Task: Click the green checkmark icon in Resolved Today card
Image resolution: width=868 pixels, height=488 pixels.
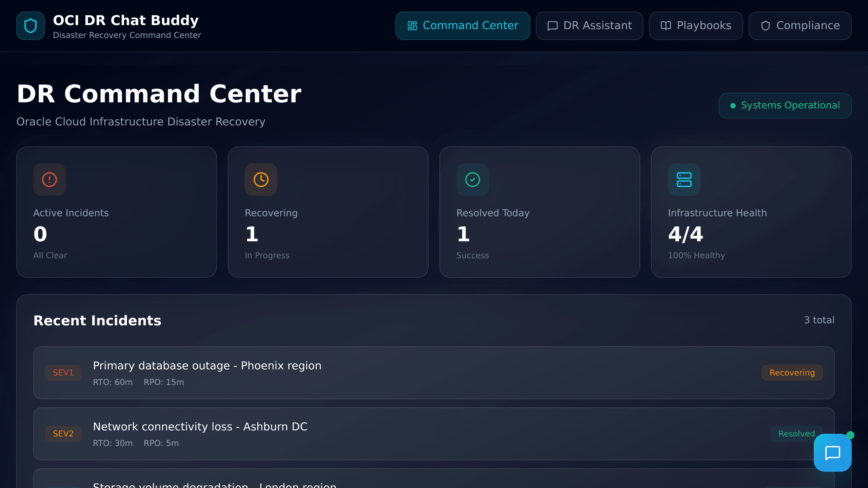Action: (x=473, y=180)
